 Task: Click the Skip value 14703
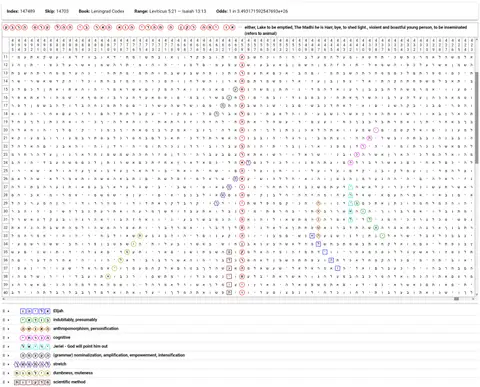pos(62,11)
